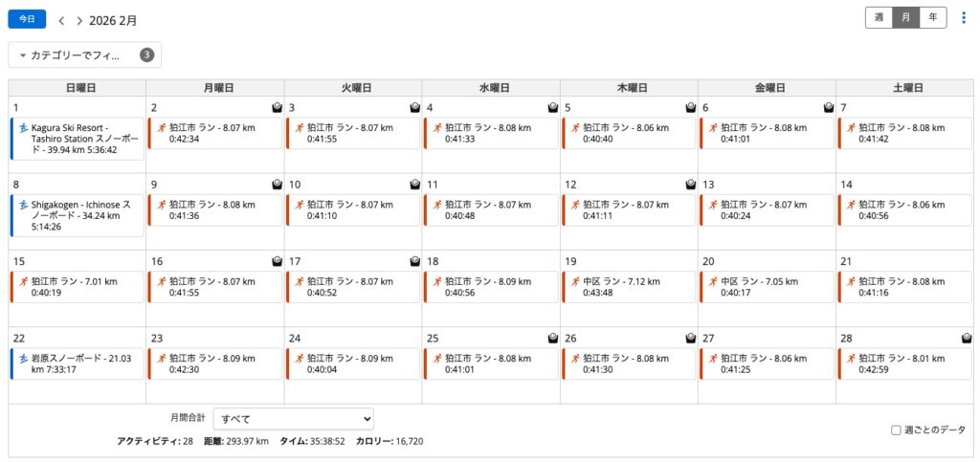Screen dimensions: 980x462
Task: Open the 中区 ラン 7.12 km activity
Action: 628,287
